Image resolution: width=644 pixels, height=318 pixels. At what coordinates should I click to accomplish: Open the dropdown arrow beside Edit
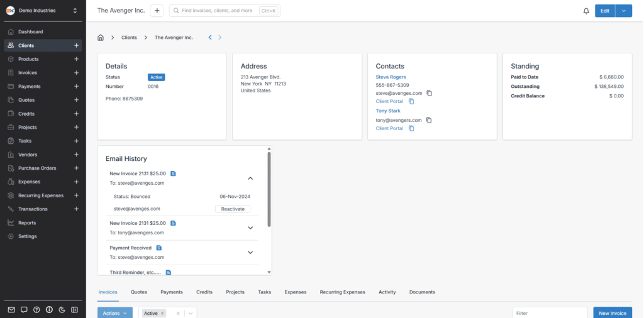(623, 11)
